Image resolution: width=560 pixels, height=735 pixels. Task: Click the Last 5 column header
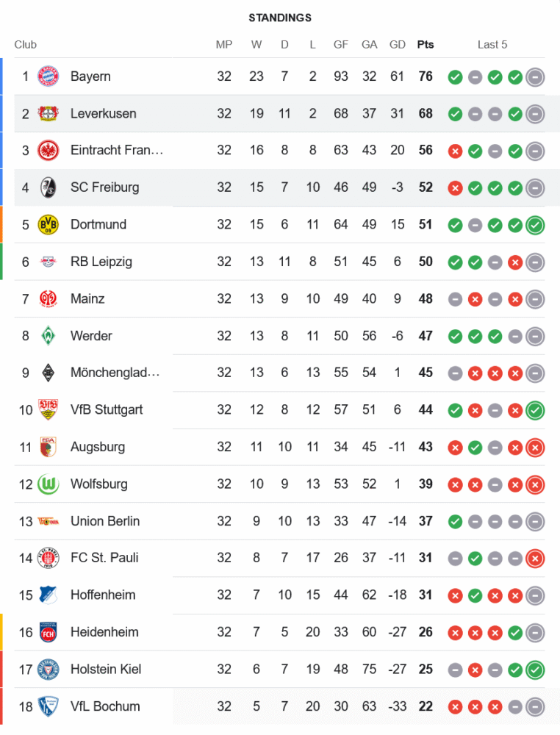click(492, 44)
